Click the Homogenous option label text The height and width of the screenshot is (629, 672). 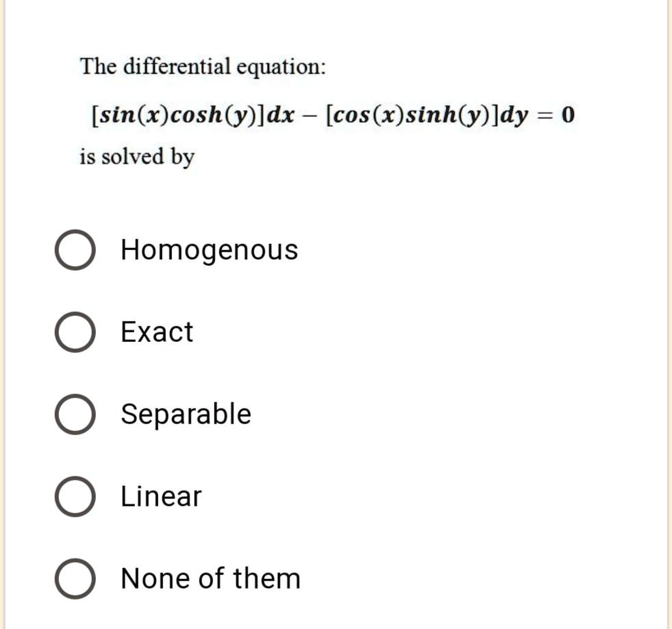209,249
